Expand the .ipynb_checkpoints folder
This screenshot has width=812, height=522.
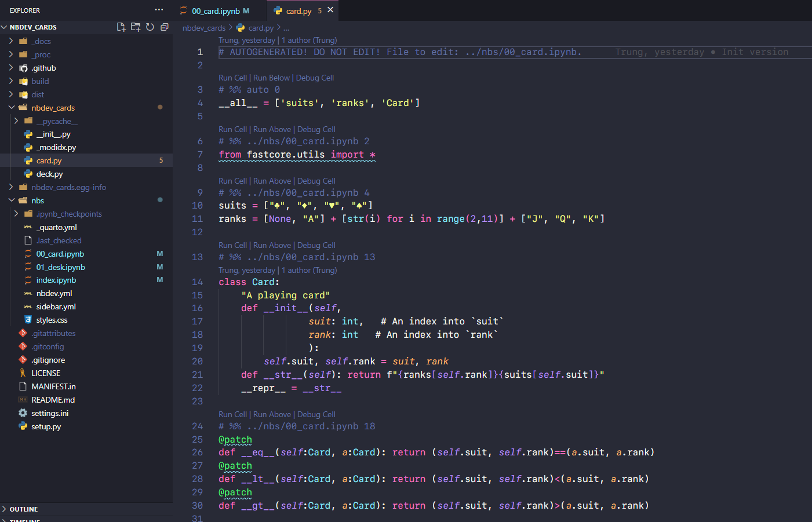16,214
